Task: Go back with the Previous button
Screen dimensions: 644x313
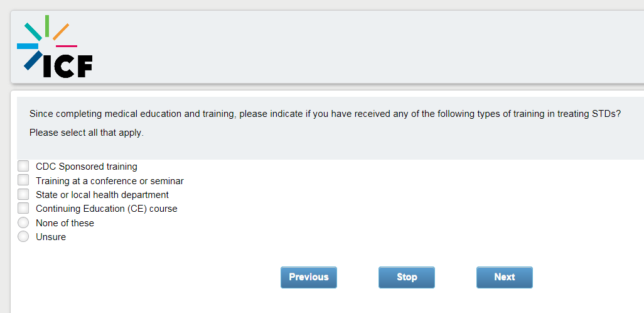Action: 308,277
